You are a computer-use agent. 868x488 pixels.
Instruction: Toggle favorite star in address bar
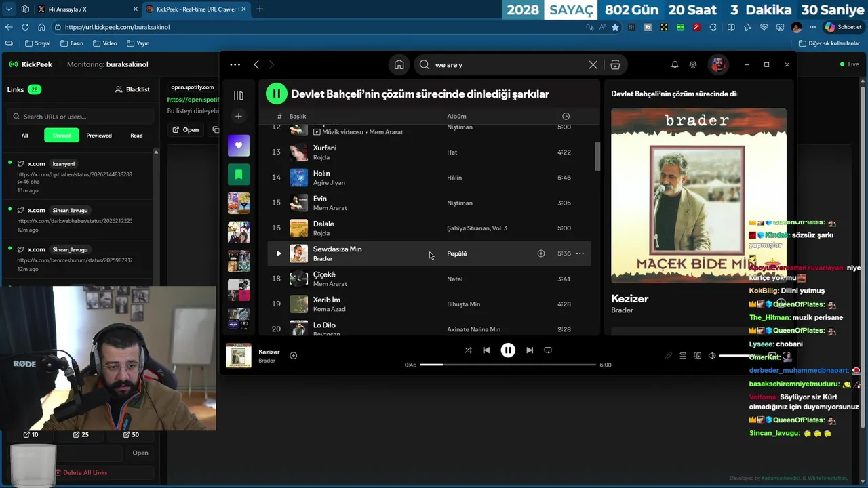tap(615, 27)
